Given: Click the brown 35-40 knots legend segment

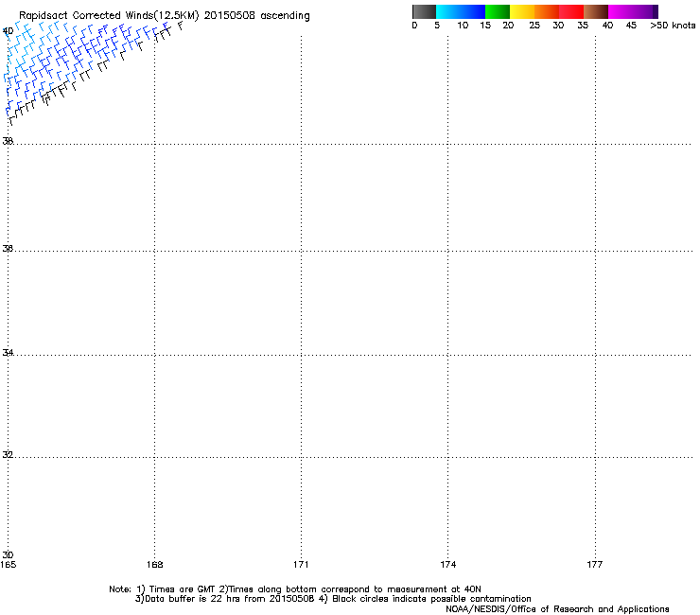Looking at the screenshot, I should (x=596, y=11).
